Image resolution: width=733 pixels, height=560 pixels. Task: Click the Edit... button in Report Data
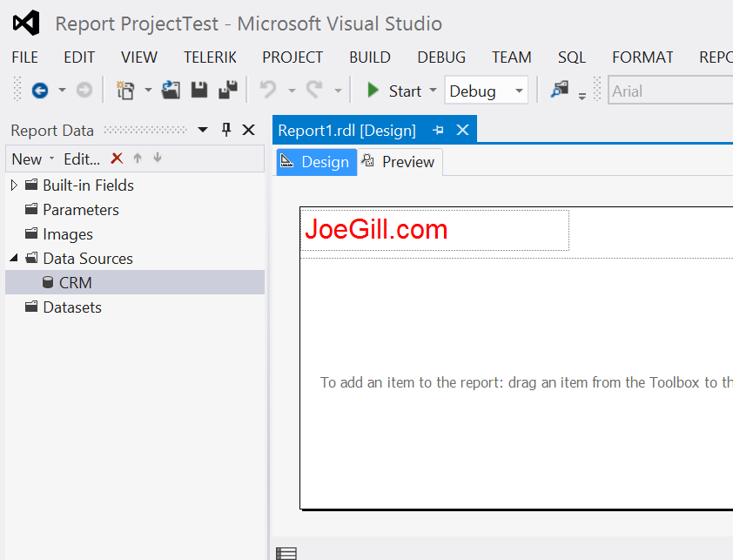coord(82,159)
